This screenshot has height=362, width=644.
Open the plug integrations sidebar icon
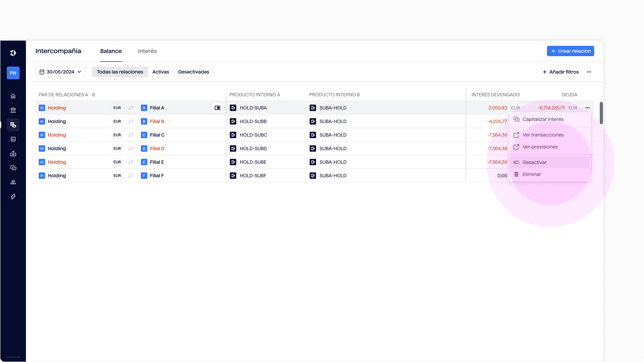[x=13, y=197]
